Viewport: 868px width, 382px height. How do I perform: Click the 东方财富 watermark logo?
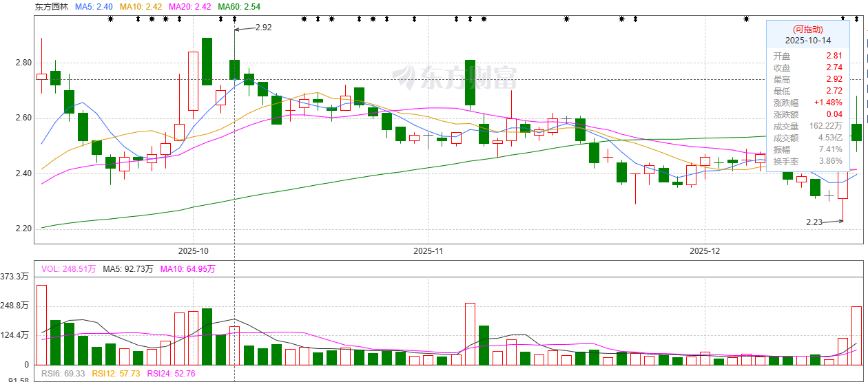(454, 77)
